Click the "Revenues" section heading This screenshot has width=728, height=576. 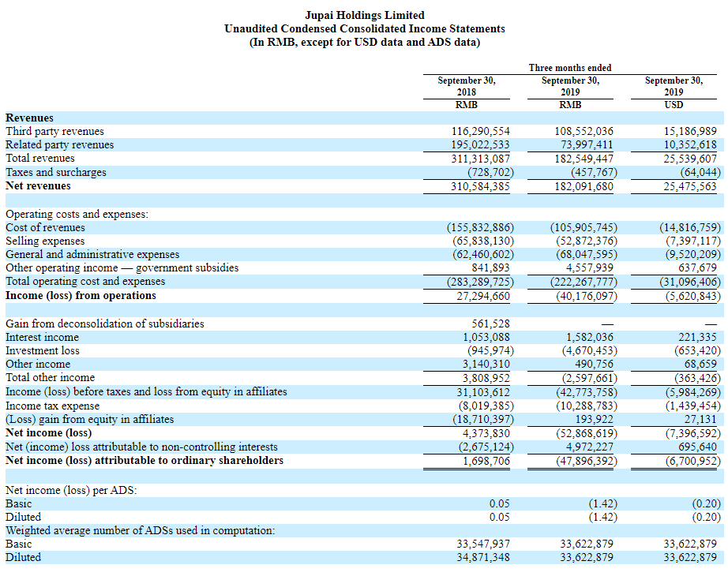pyautogui.click(x=29, y=118)
